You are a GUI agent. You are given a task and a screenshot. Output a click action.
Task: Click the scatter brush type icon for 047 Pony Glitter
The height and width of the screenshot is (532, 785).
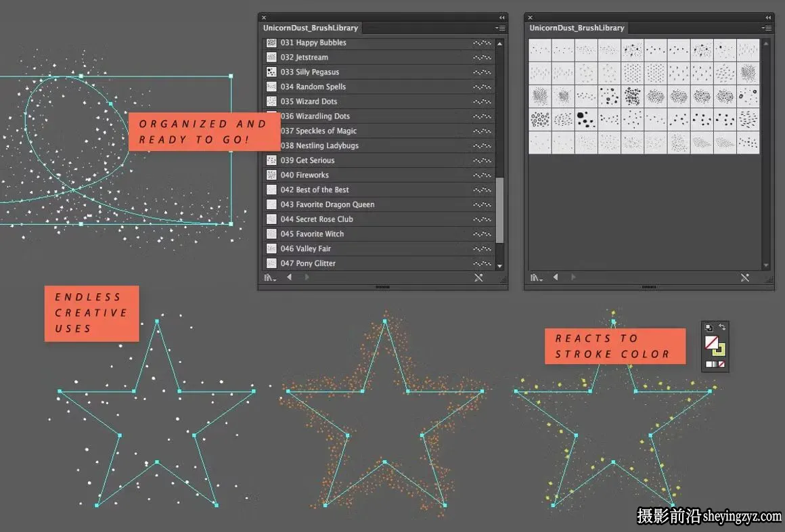[482, 263]
